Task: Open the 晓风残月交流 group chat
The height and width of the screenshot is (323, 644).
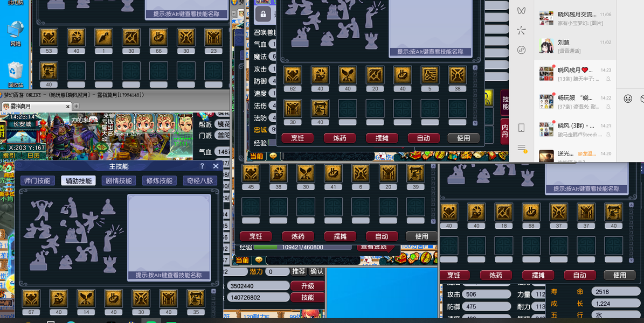Action: pyautogui.click(x=575, y=19)
